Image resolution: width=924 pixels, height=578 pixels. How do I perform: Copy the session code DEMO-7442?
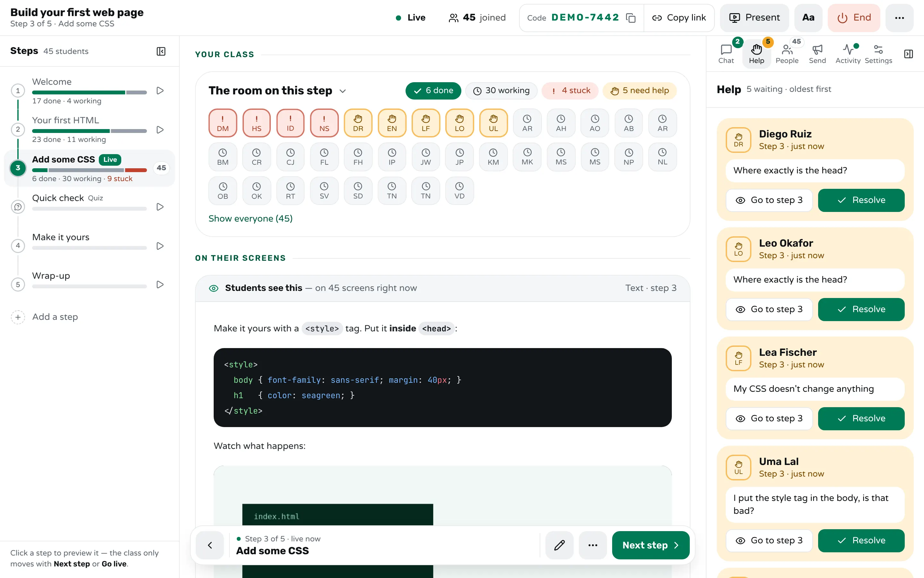coord(630,18)
